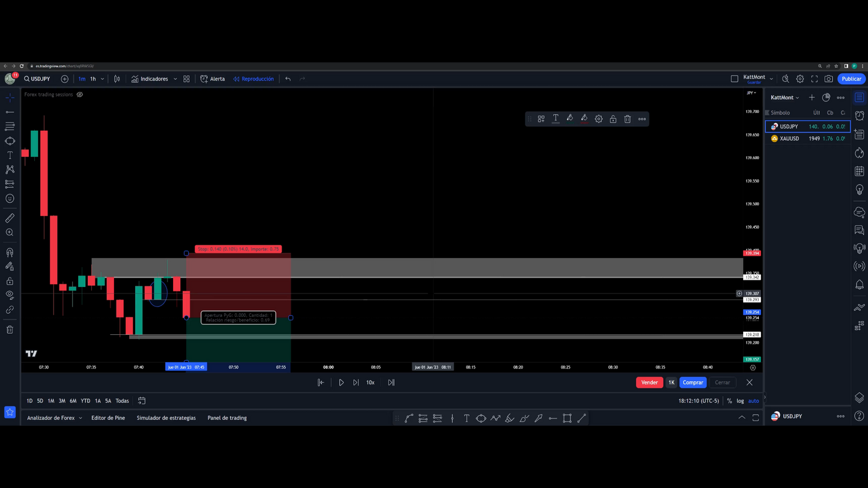Expand the timeframe interval dropdown arrow
868x488 pixels.
[x=103, y=79]
